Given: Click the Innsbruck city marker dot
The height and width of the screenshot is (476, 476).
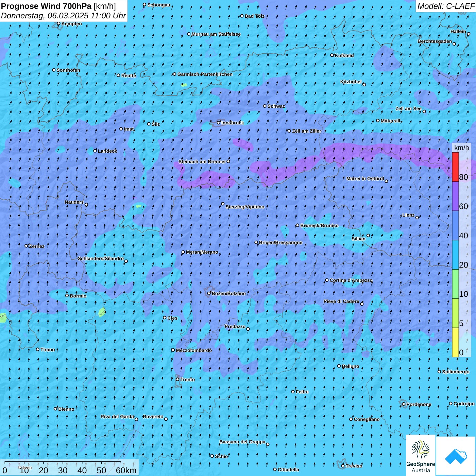Looking at the screenshot, I should click(x=219, y=123).
